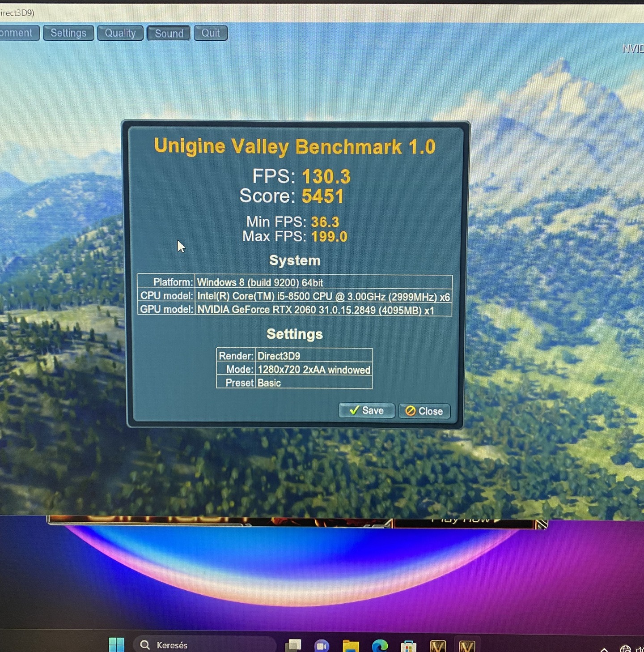
Task: Open the Settings menu tab
Action: pyautogui.click(x=68, y=33)
